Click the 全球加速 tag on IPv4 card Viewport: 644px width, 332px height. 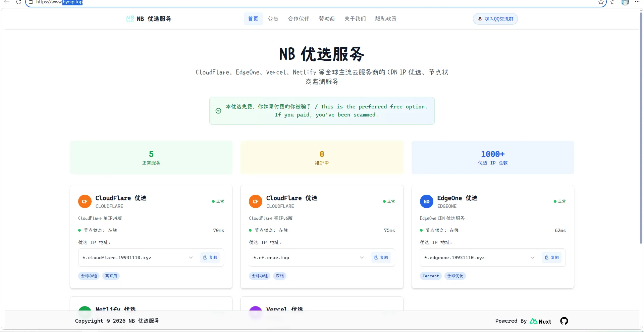coord(89,276)
